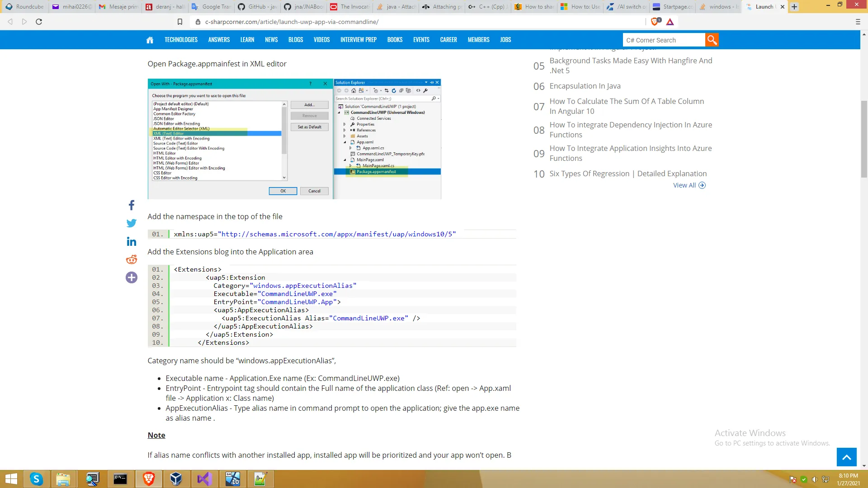The image size is (868, 488).
Task: Focus the C# Corner Search field
Action: click(663, 40)
